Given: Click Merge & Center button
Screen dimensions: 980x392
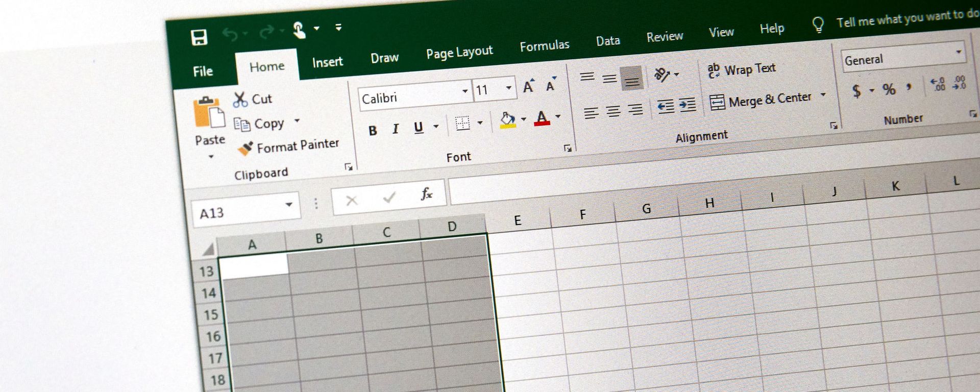Looking at the screenshot, I should 760,100.
